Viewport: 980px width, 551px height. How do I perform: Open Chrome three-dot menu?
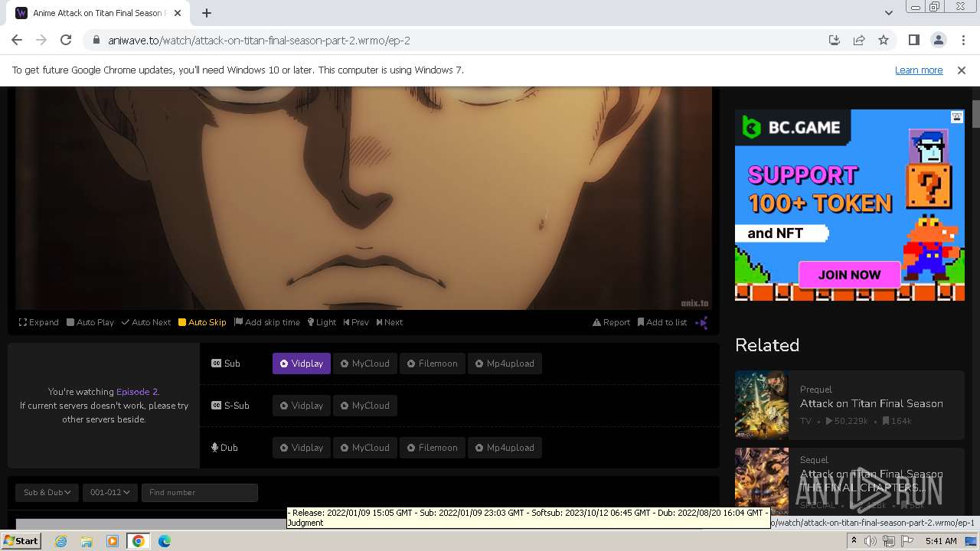point(962,40)
